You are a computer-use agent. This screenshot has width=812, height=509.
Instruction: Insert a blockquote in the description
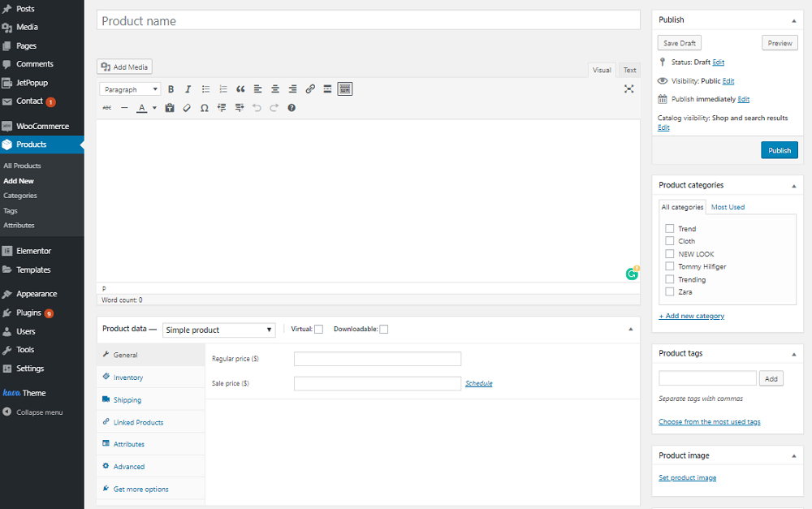pyautogui.click(x=240, y=89)
